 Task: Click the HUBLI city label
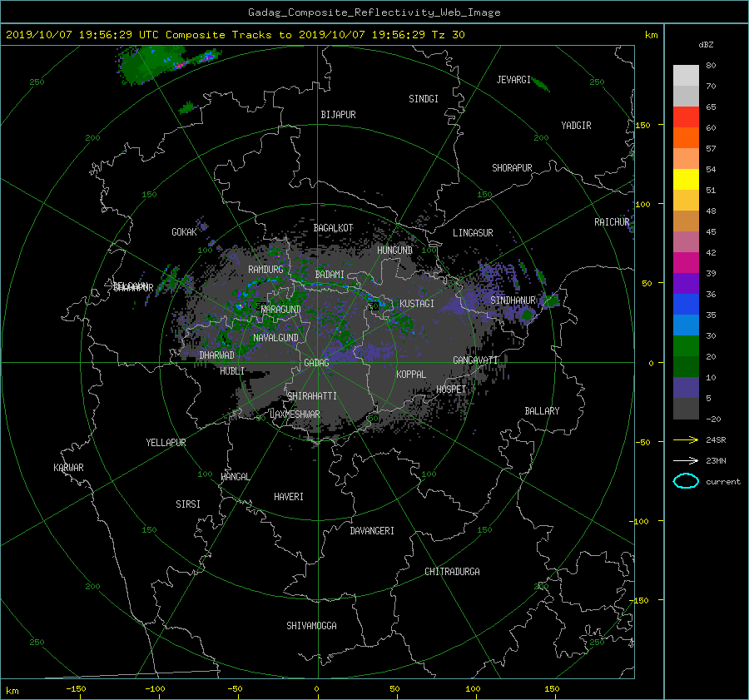click(x=232, y=371)
